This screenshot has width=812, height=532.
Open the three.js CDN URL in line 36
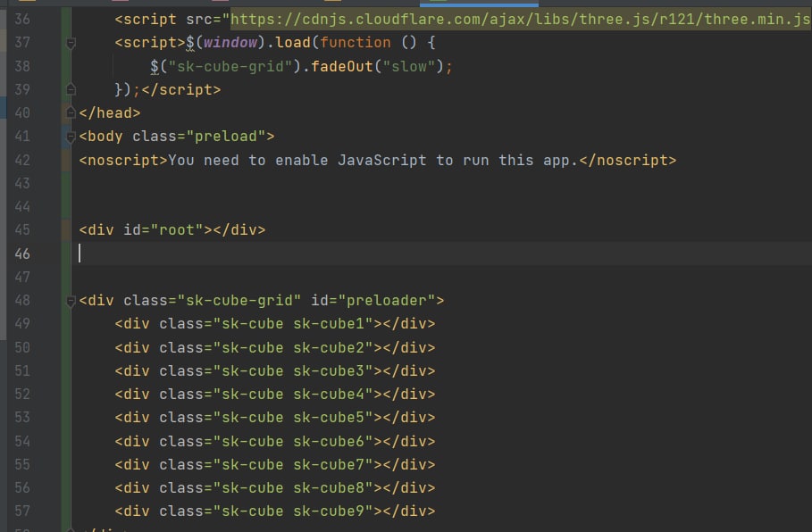520,20
